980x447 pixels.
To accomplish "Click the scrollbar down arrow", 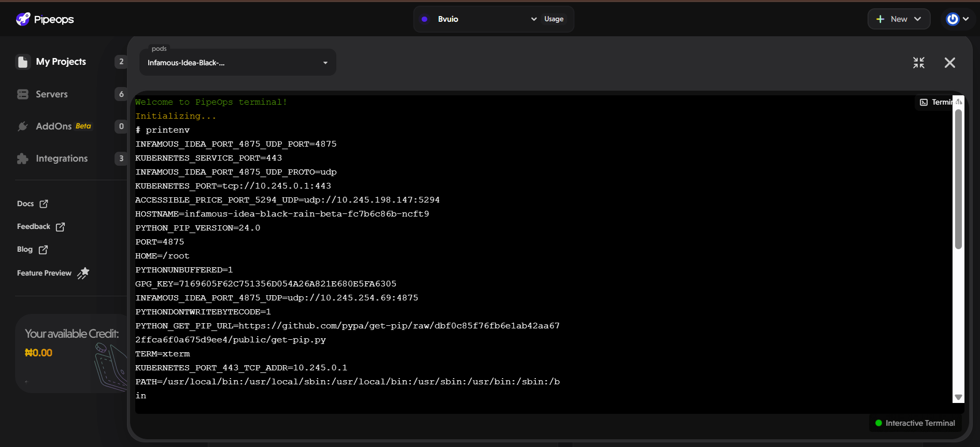I will tap(958, 397).
